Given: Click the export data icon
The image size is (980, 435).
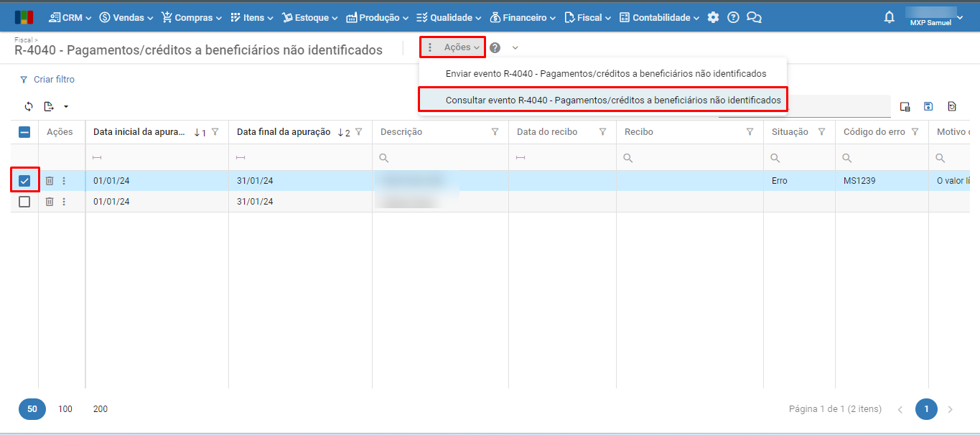Looking at the screenshot, I should pyautogui.click(x=49, y=106).
